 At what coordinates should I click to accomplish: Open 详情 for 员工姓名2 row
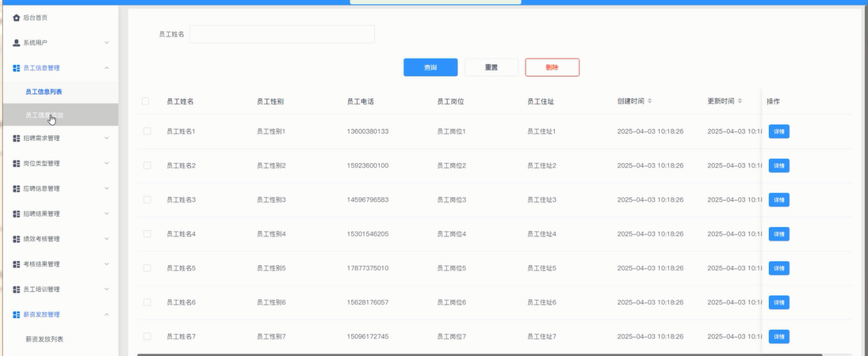point(779,165)
